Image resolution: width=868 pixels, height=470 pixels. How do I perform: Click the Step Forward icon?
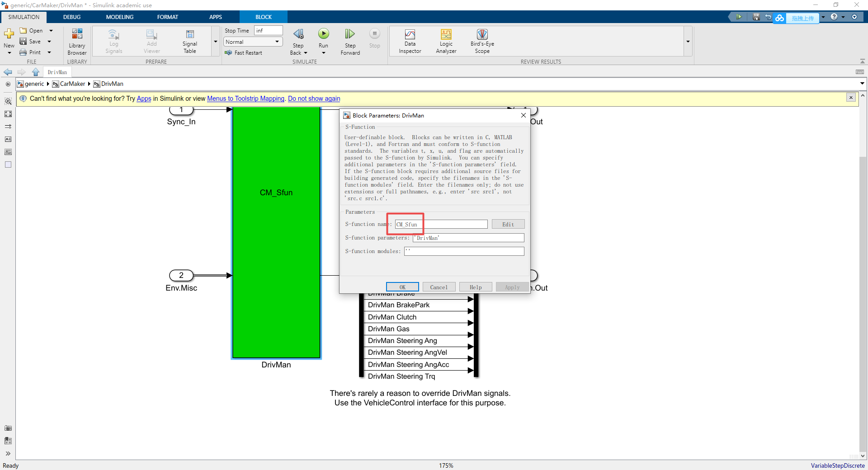pos(350,34)
